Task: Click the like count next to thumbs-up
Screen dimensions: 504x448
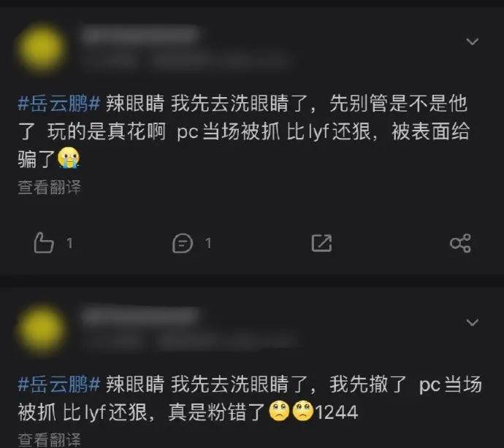Action: click(69, 243)
